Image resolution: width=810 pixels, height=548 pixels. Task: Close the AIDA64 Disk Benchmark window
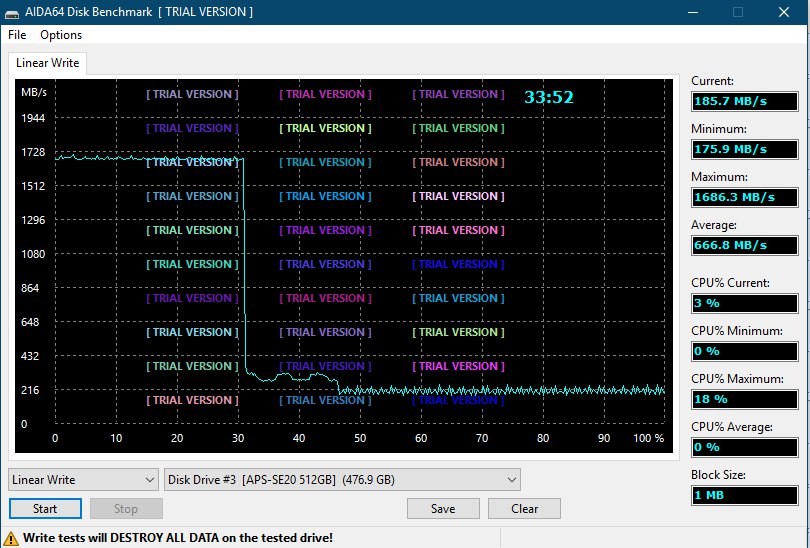click(784, 12)
